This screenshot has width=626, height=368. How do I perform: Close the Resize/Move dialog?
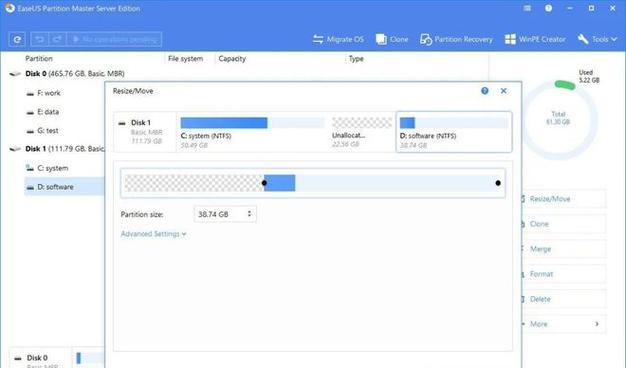click(504, 91)
